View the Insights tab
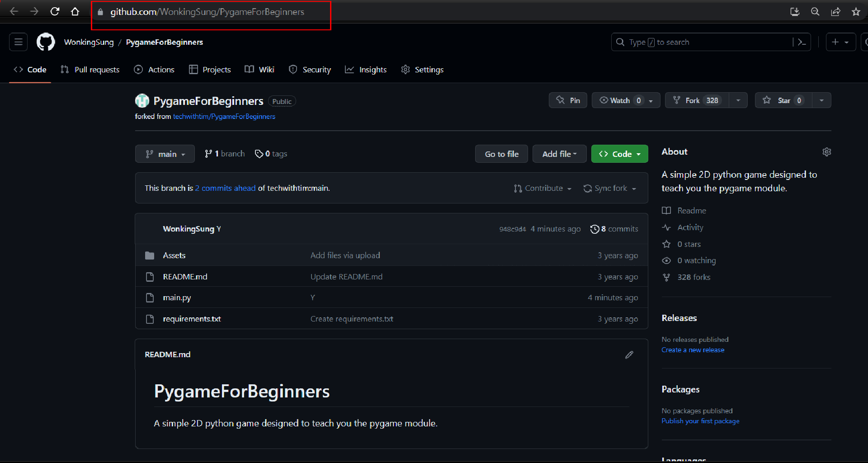Image resolution: width=868 pixels, height=463 pixels. point(366,70)
